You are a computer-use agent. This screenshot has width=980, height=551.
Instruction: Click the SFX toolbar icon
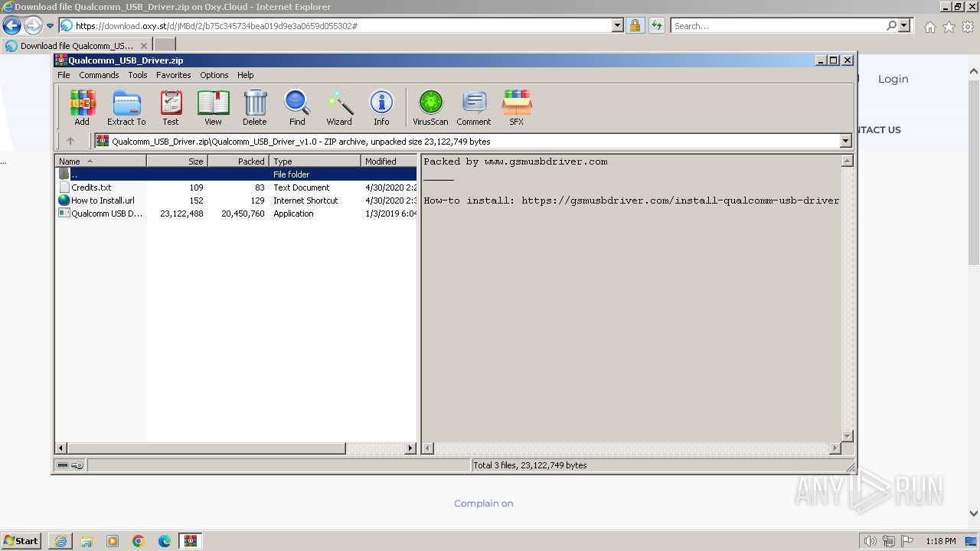point(517,107)
